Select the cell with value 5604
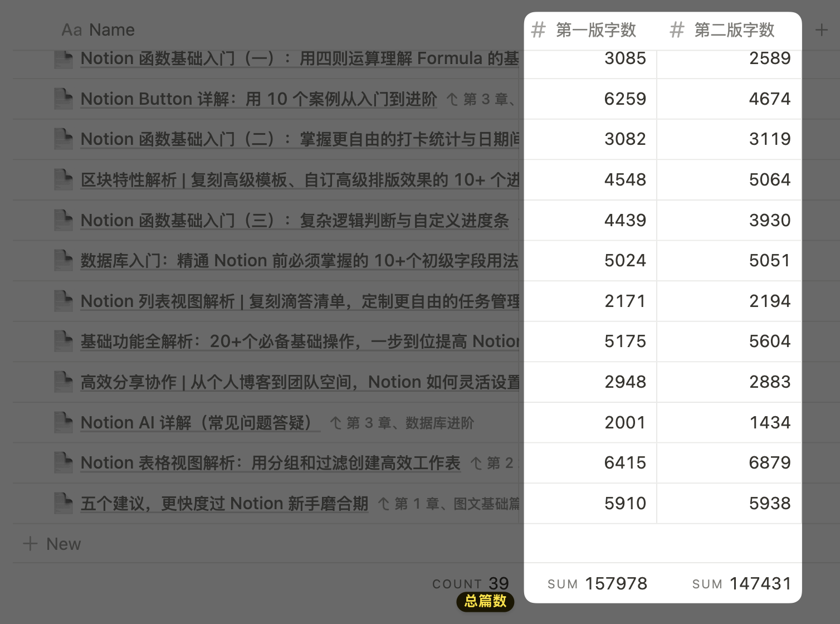840x624 pixels. coord(729,342)
